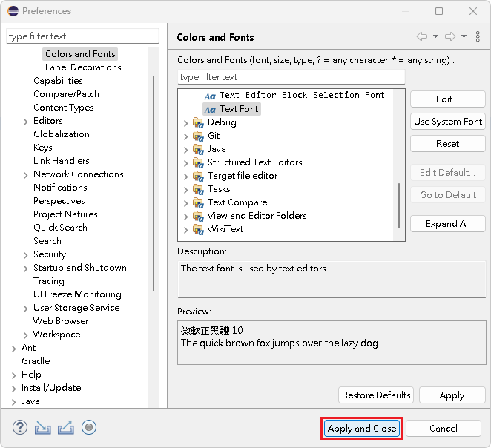Click the back navigation arrow icon
The height and width of the screenshot is (448, 491).
point(421,36)
